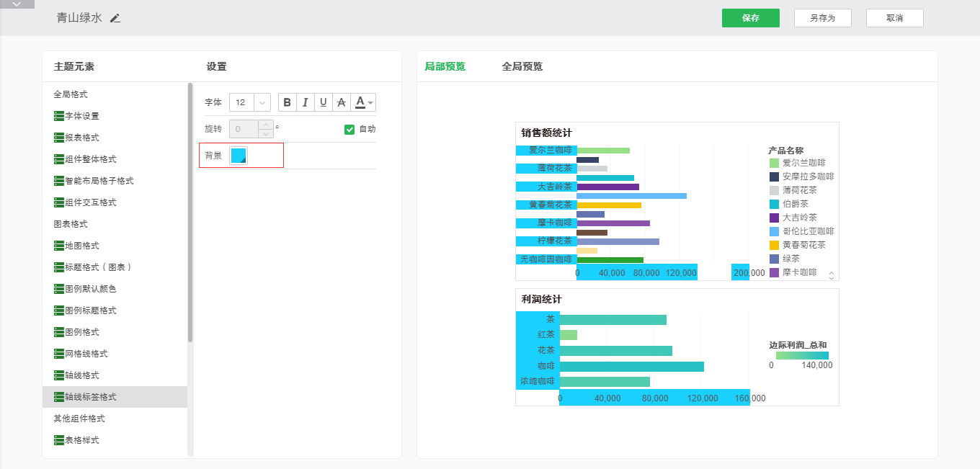Select 图例格式 in theme elements list
Screen dimensions: 980x469
point(81,332)
